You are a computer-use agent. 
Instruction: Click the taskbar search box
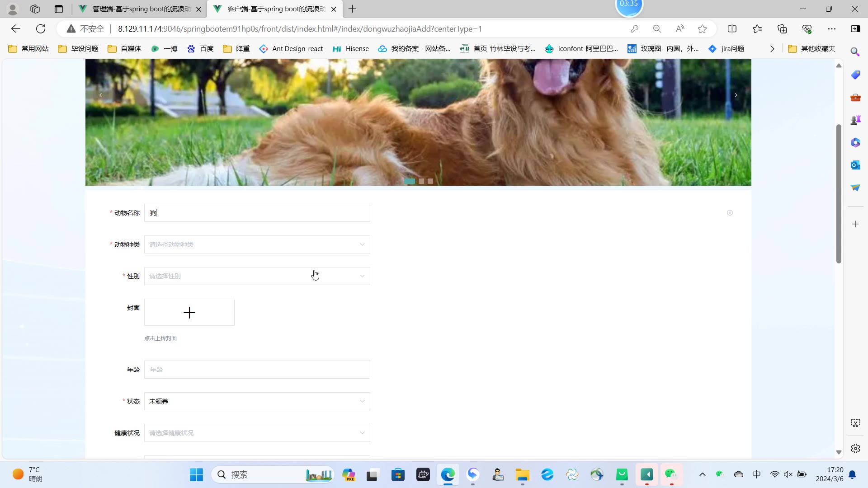(273, 474)
